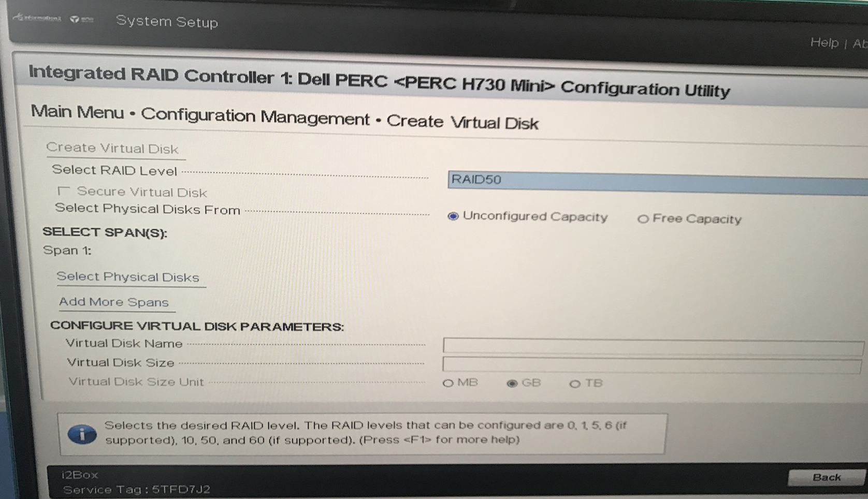Click the System Setup title text
Screen dimensions: 868x499
167,21
